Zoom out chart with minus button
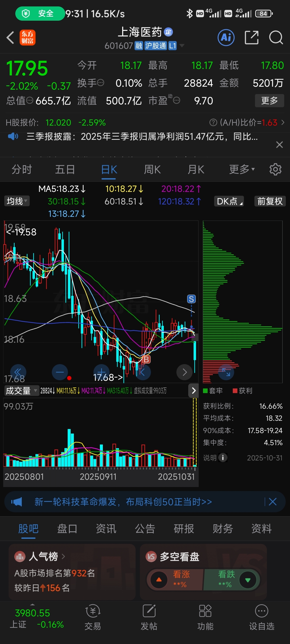The width and height of the screenshot is (290, 644). [x=60, y=372]
